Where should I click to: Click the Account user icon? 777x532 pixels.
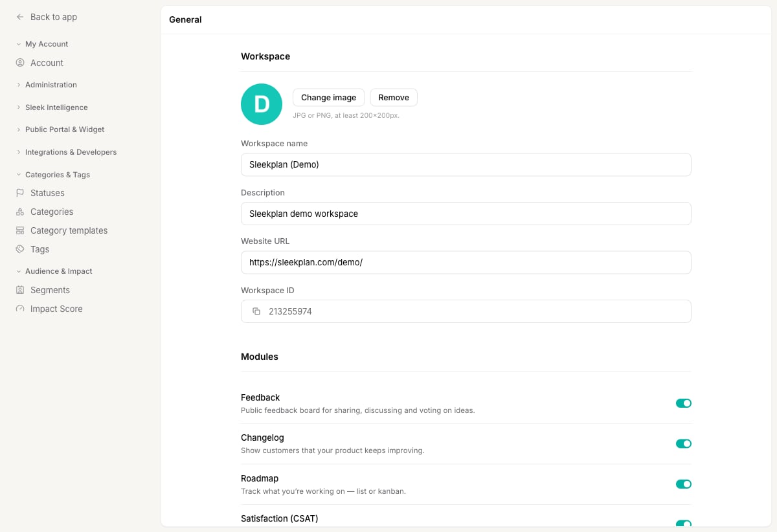point(20,63)
